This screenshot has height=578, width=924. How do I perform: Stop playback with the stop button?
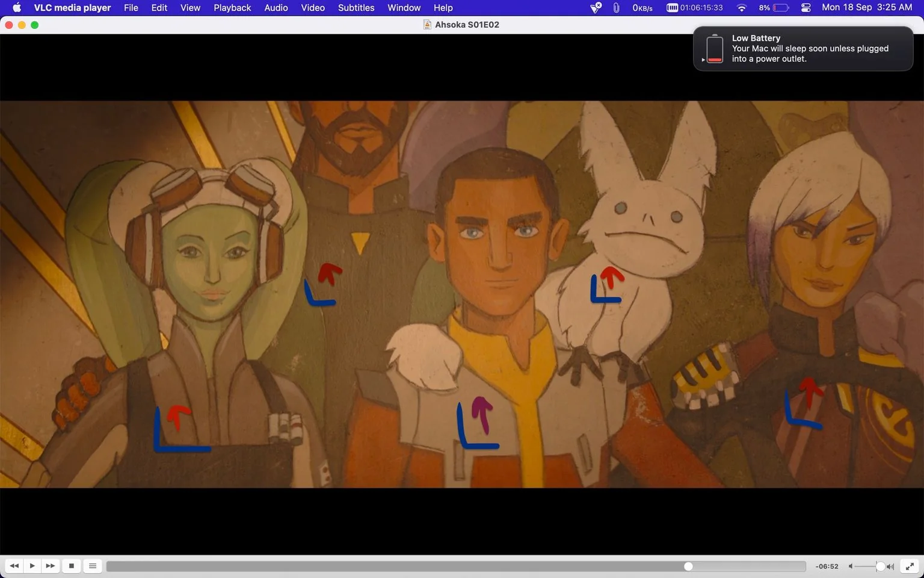[x=72, y=566]
